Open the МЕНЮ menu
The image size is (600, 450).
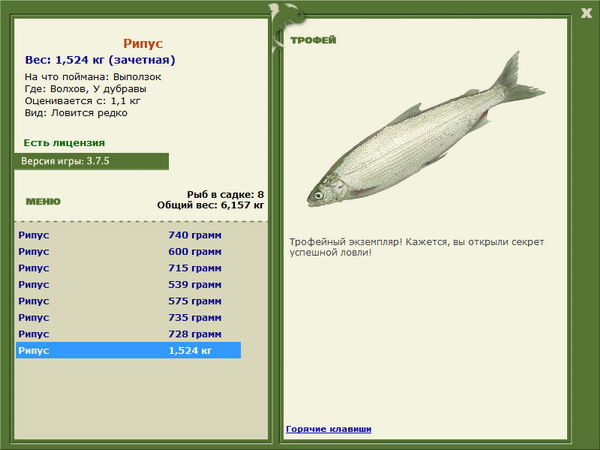(43, 202)
